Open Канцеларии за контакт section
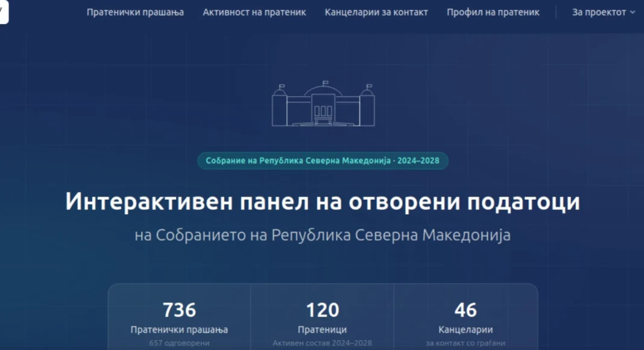The width and height of the screenshot is (644, 350). 376,12
